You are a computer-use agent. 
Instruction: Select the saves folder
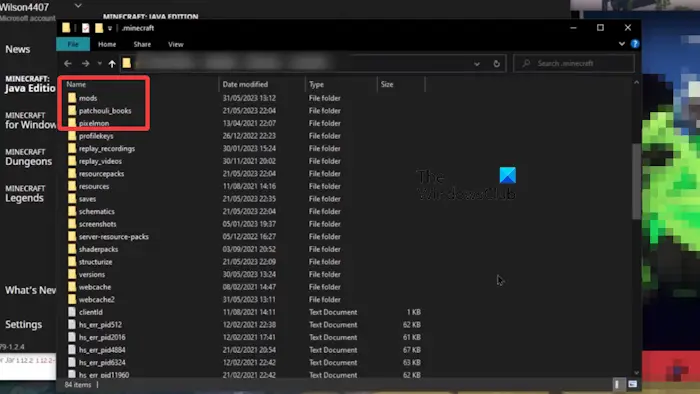(88, 199)
